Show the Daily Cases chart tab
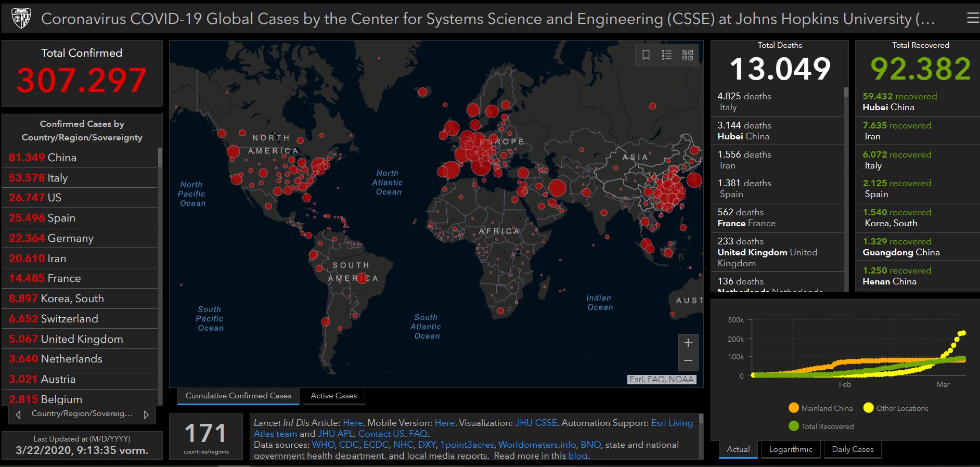This screenshot has width=980, height=467. 853,449
